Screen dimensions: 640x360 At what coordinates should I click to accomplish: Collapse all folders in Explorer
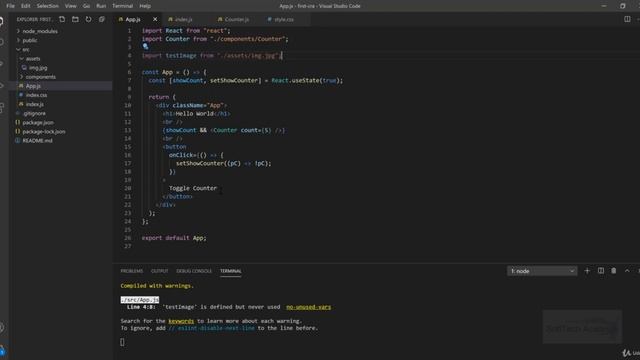(102, 19)
